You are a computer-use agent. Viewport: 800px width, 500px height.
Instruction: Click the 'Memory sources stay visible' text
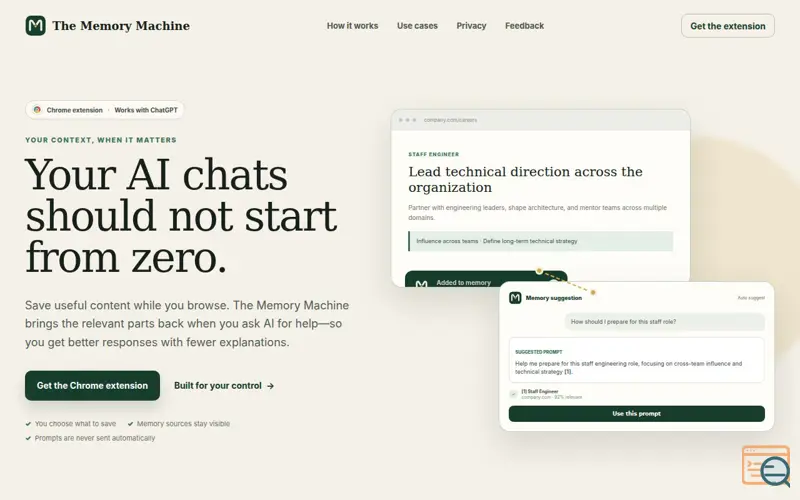pos(183,424)
